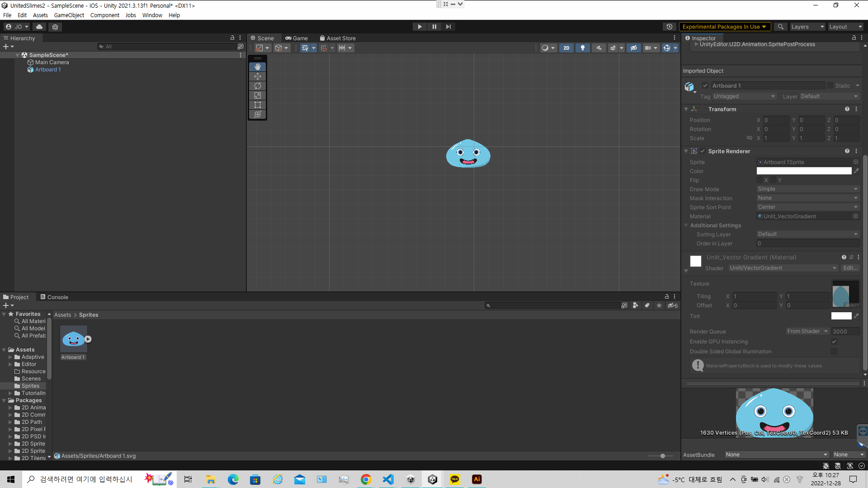Click the Pause button in toolbar

434,26
